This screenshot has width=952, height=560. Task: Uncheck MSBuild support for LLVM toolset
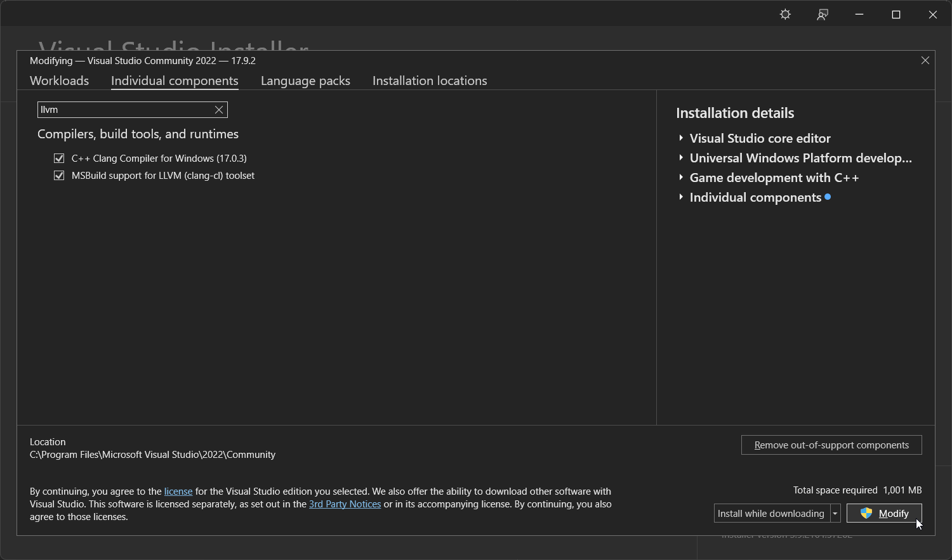pos(59,176)
